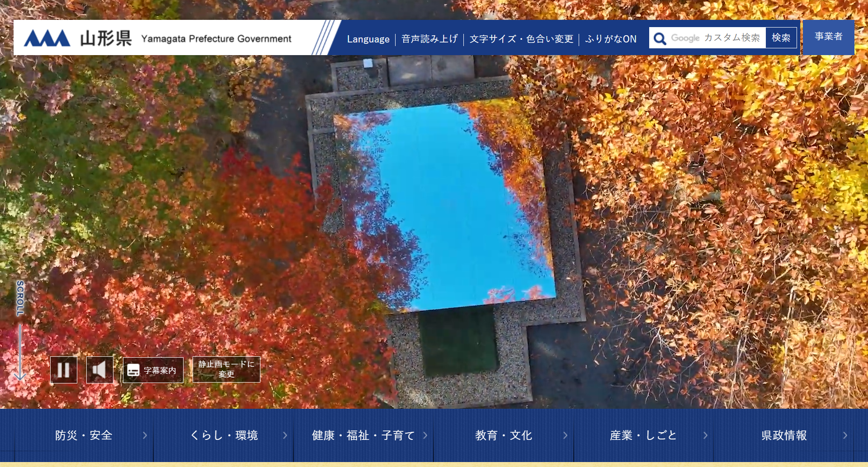Open 文字サイズ・色合い変更 settings
The image size is (868, 467).
pos(521,39)
